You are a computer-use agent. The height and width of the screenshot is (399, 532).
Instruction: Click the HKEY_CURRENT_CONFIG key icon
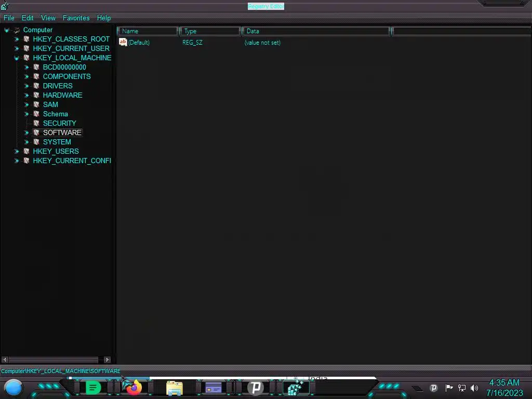point(26,161)
